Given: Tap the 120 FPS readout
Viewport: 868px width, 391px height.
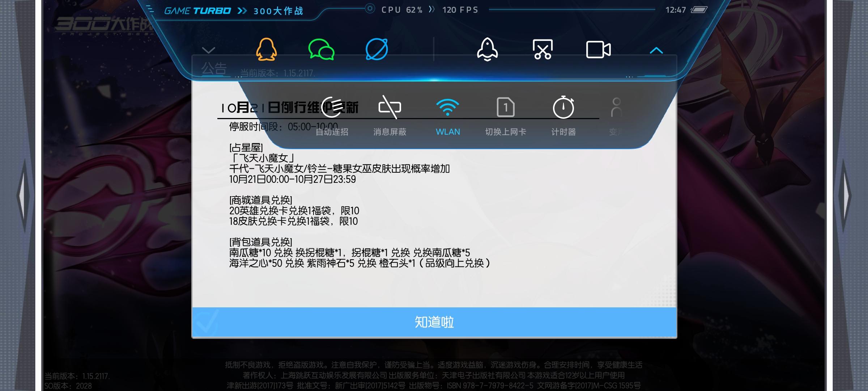Looking at the screenshot, I should 460,10.
